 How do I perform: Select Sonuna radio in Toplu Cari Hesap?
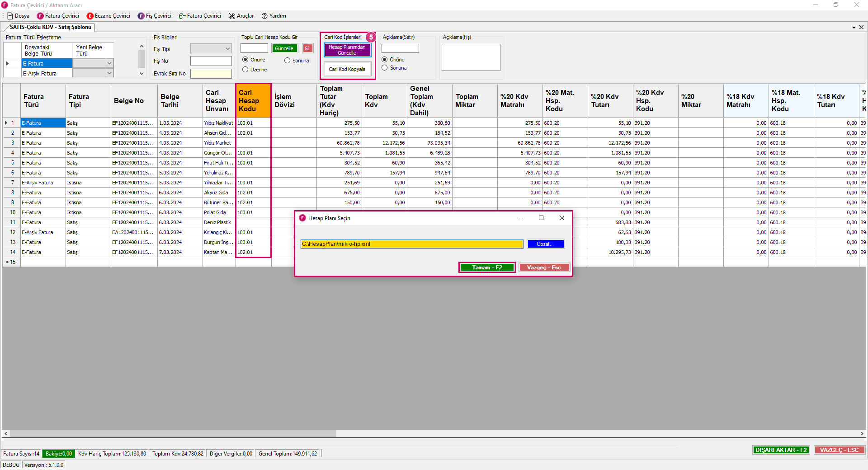(x=287, y=61)
